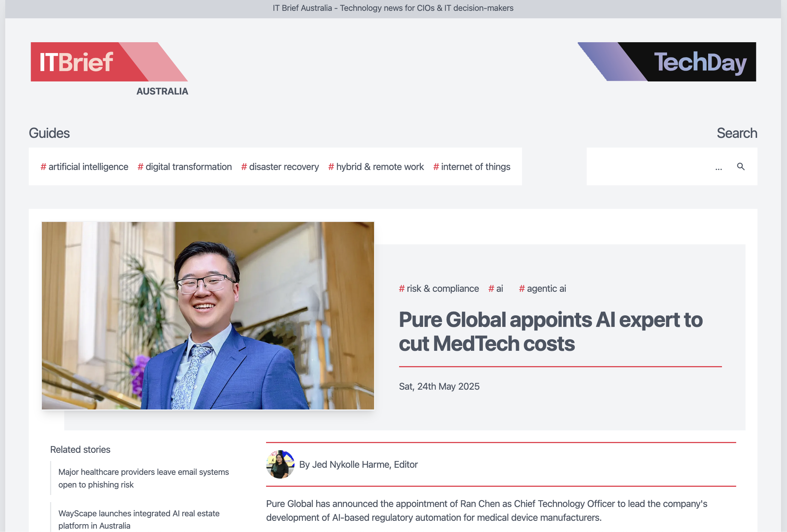787x532 pixels.
Task: Open the disaster recovery guide tag
Action: pyautogui.click(x=280, y=167)
